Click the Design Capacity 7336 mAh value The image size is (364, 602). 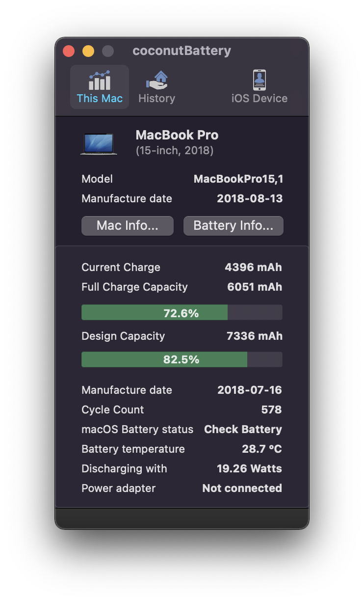[x=254, y=336]
